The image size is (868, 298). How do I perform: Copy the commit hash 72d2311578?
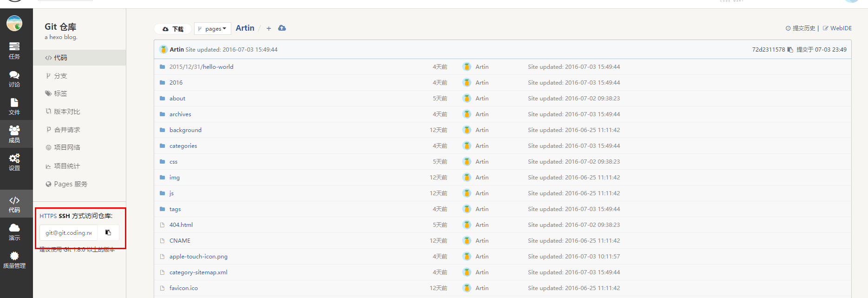click(790, 50)
